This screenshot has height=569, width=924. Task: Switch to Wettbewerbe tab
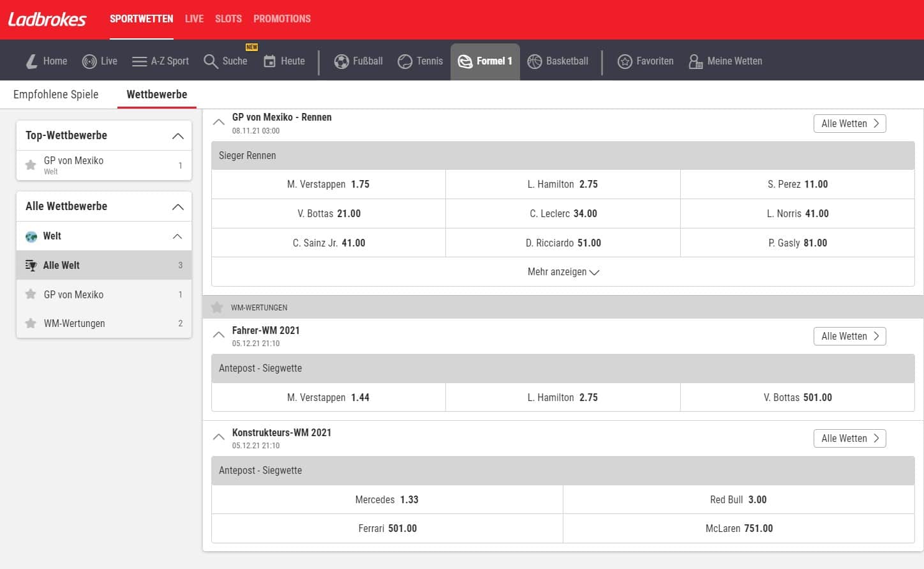(x=157, y=95)
